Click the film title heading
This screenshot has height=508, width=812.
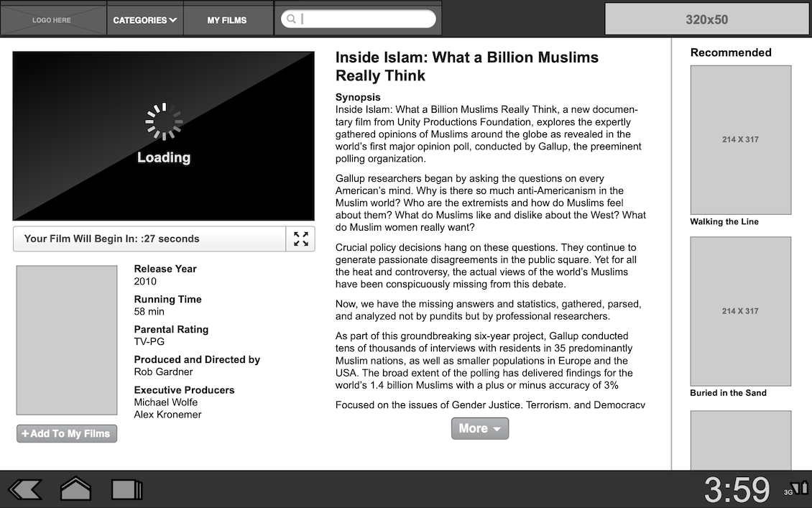[467, 66]
